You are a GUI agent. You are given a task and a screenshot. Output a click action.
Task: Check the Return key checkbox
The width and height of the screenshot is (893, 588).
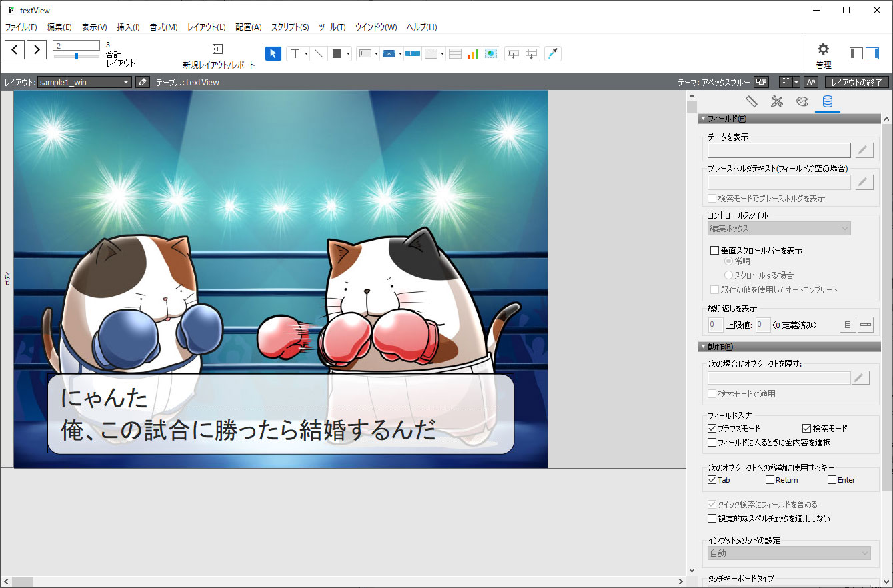point(770,479)
